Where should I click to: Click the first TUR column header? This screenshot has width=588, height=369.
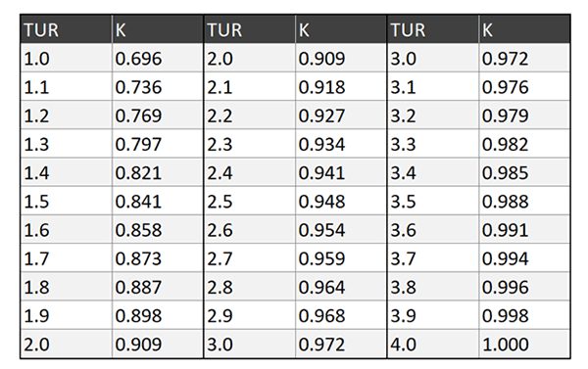click(67, 29)
